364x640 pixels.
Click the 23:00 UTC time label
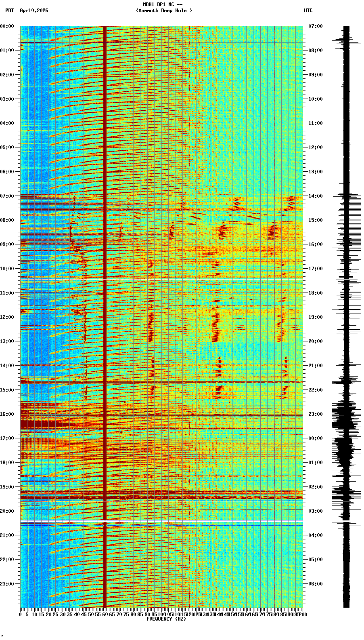click(316, 414)
